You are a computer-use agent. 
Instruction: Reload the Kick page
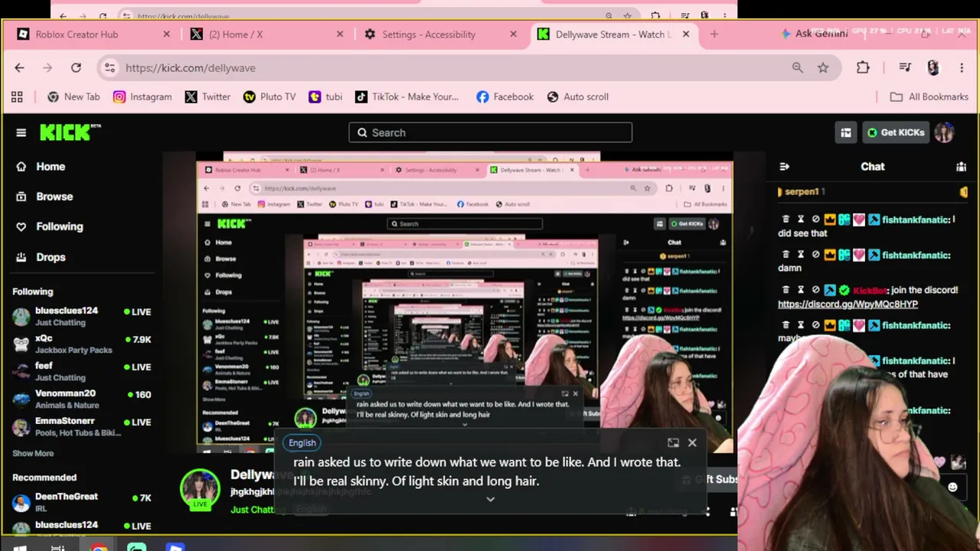(76, 67)
